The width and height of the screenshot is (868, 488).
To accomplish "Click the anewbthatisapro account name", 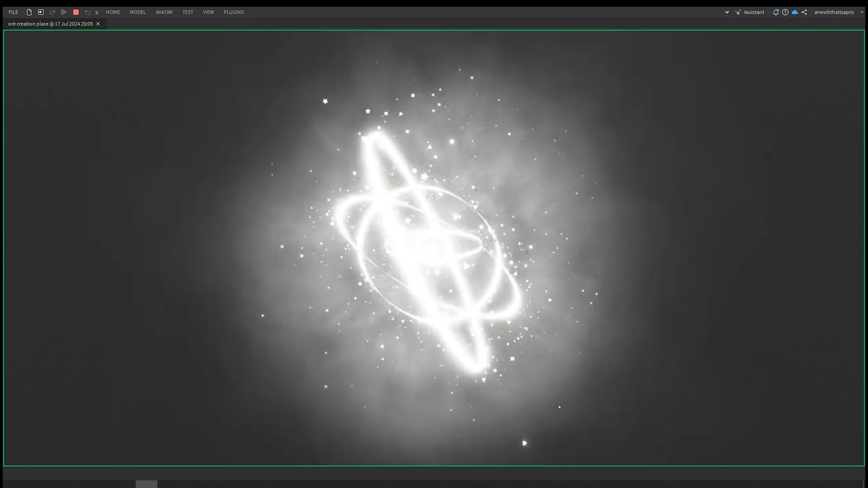I will [834, 12].
